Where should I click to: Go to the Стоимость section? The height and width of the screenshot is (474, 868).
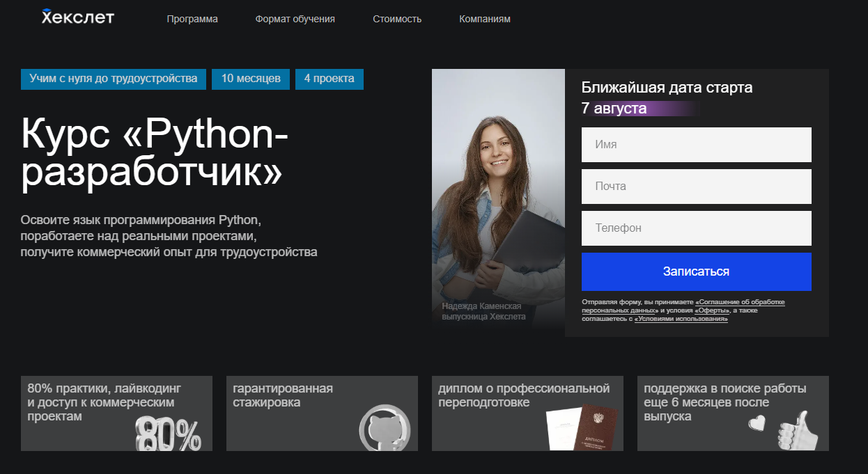coord(397,19)
